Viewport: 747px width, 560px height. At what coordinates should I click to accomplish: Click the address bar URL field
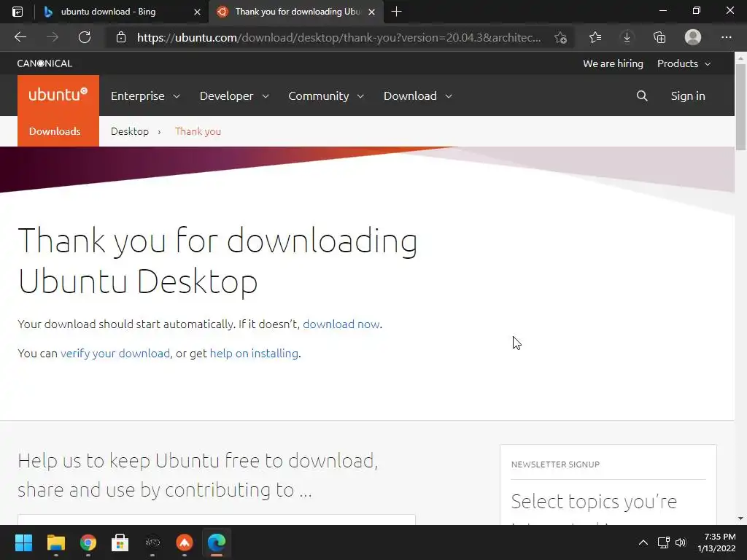[x=338, y=38]
